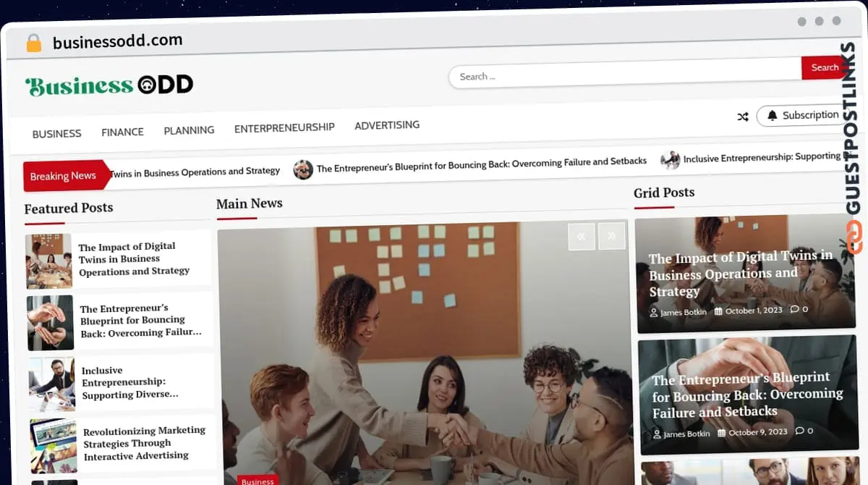The image size is (868, 485).
Task: Open ticker headline Twins in Business Operations
Action: (x=195, y=172)
